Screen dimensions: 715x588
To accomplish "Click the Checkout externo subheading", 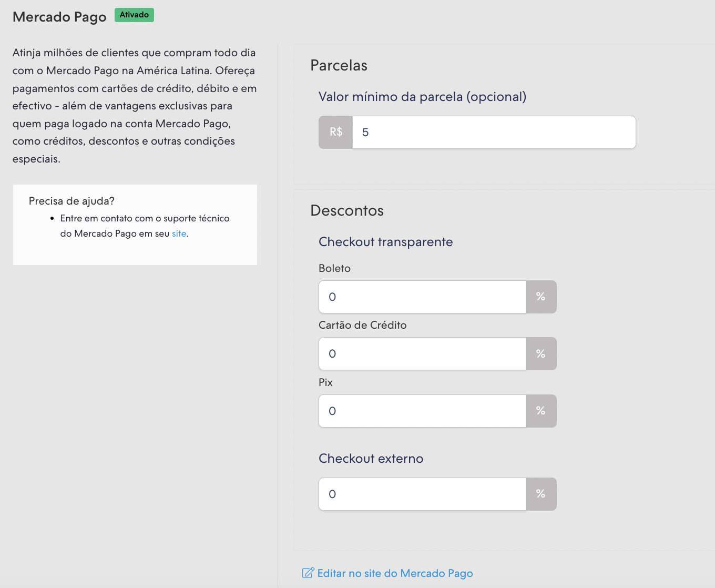I will 371,459.
